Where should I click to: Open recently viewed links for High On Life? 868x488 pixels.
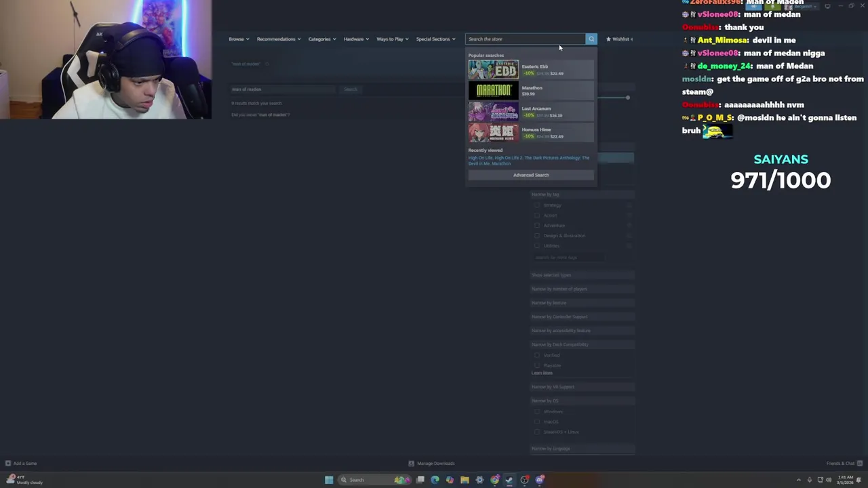(480, 158)
